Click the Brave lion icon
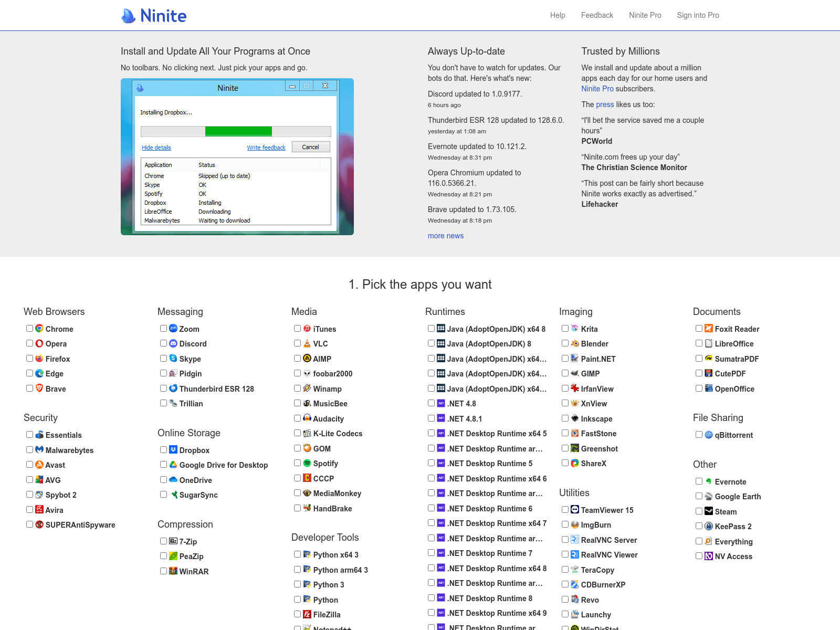Screen dimensions: 840x630 (39, 388)
